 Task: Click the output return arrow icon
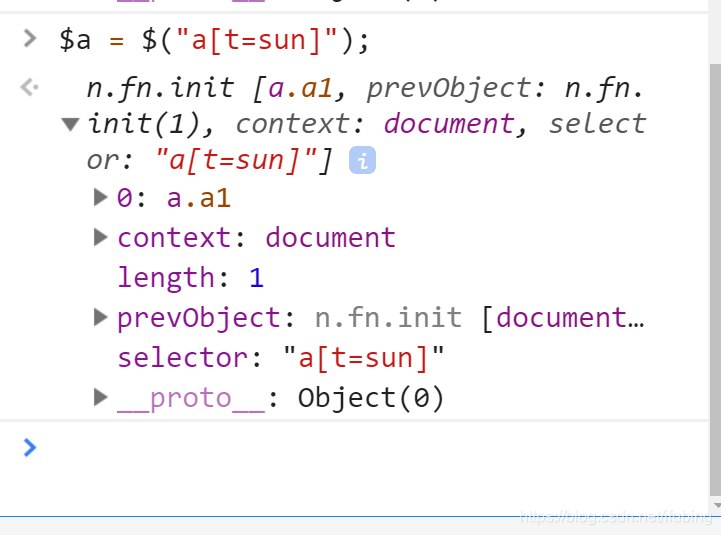pyautogui.click(x=29, y=87)
